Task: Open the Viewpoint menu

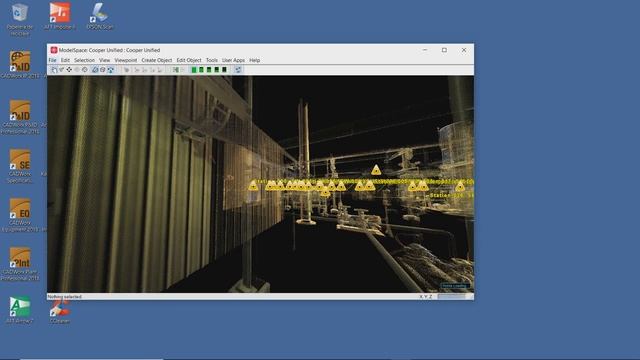Action: pos(126,60)
